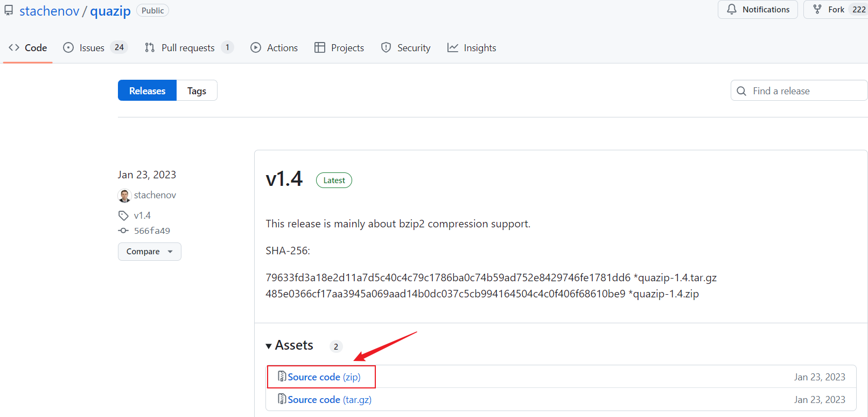Click the commit icon beside 566fa49
Image resolution: width=868 pixels, height=417 pixels.
(123, 231)
